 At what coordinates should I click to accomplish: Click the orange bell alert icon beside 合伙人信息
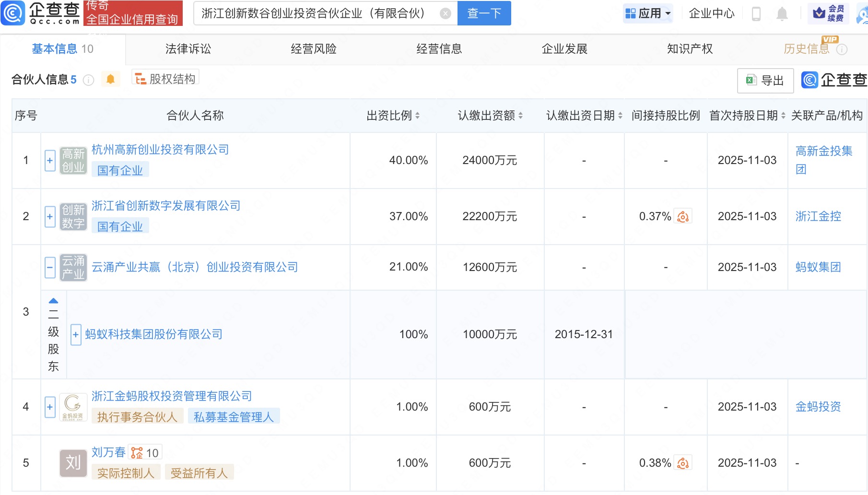(x=110, y=79)
